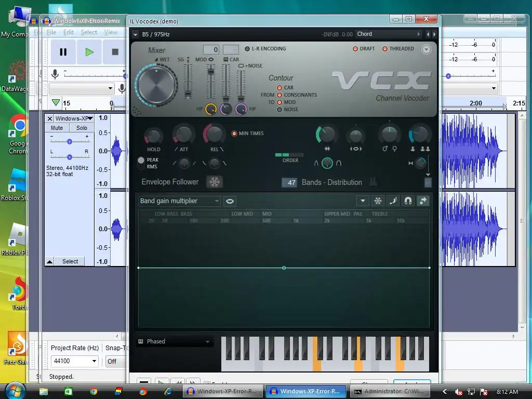Viewport: 532px width, 399px height.
Task: Pause playback in Audacity
Action: pyautogui.click(x=63, y=52)
